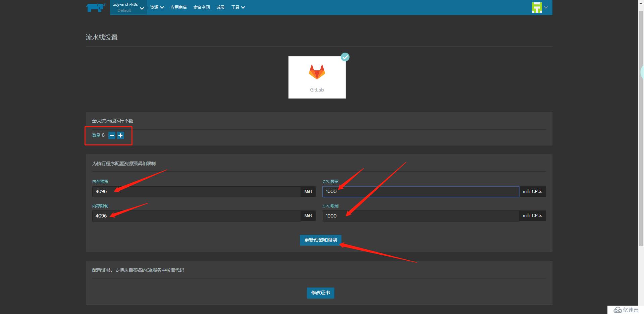Open the zcy-arch-k8s Default project switcher
The height and width of the screenshot is (314, 644).
tap(128, 7)
